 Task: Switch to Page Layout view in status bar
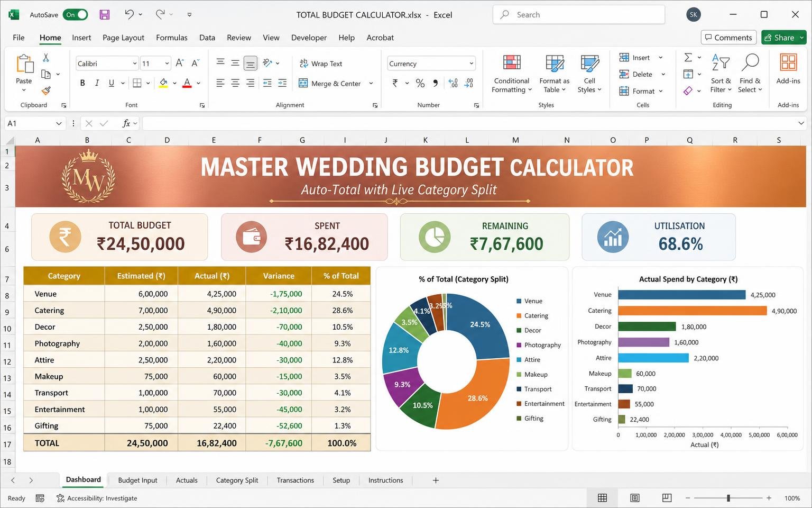coord(635,498)
